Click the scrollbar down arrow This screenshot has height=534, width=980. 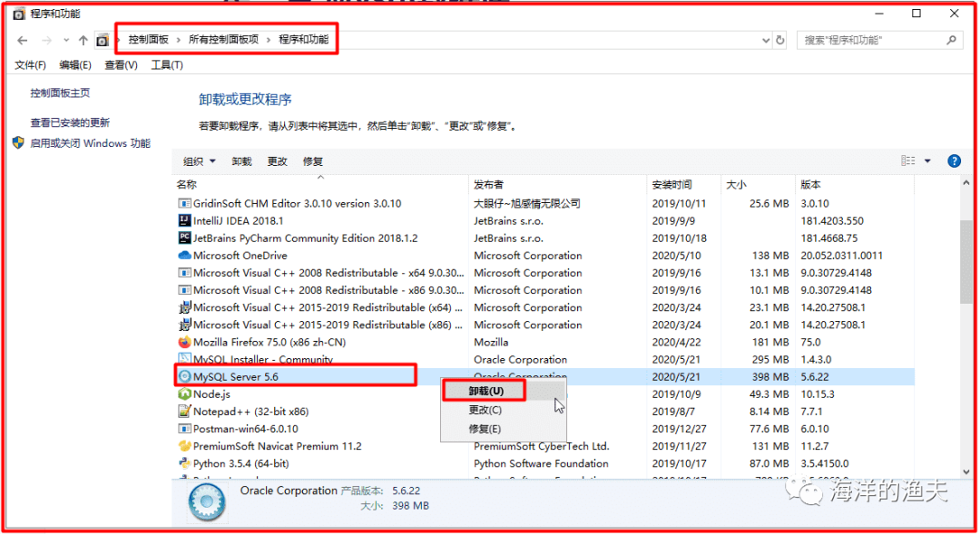pyautogui.click(x=966, y=472)
